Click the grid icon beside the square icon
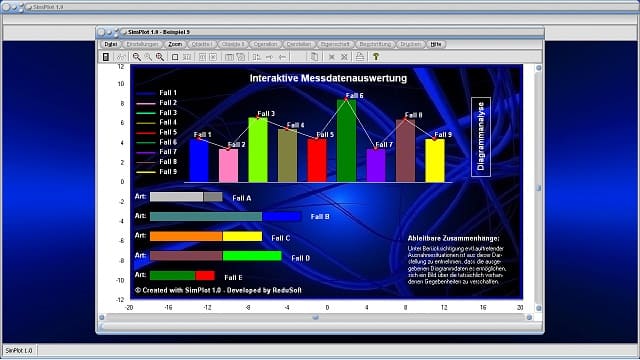640x360 pixels. pos(187,57)
